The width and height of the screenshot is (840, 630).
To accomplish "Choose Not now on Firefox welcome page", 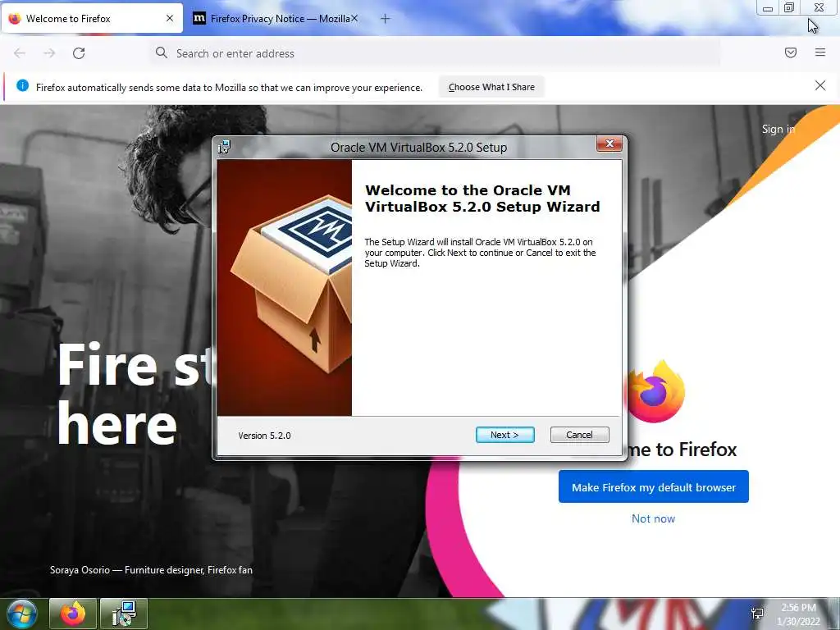I will coord(653,518).
